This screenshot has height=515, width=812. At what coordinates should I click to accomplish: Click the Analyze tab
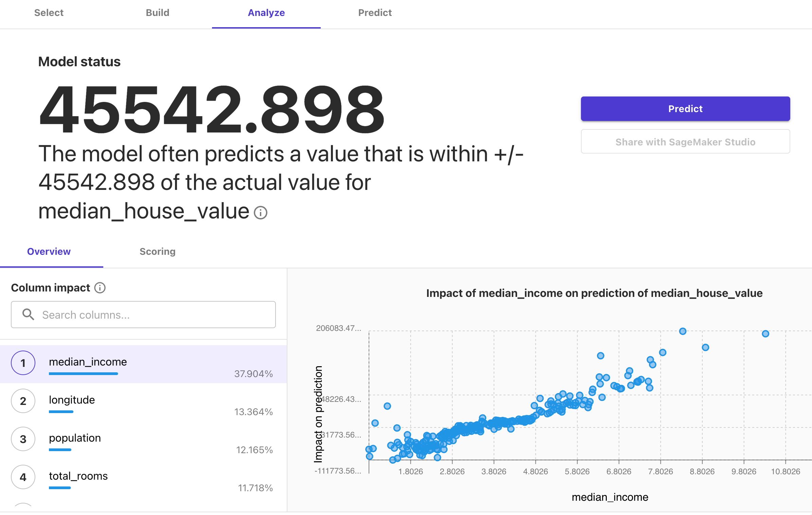266,13
